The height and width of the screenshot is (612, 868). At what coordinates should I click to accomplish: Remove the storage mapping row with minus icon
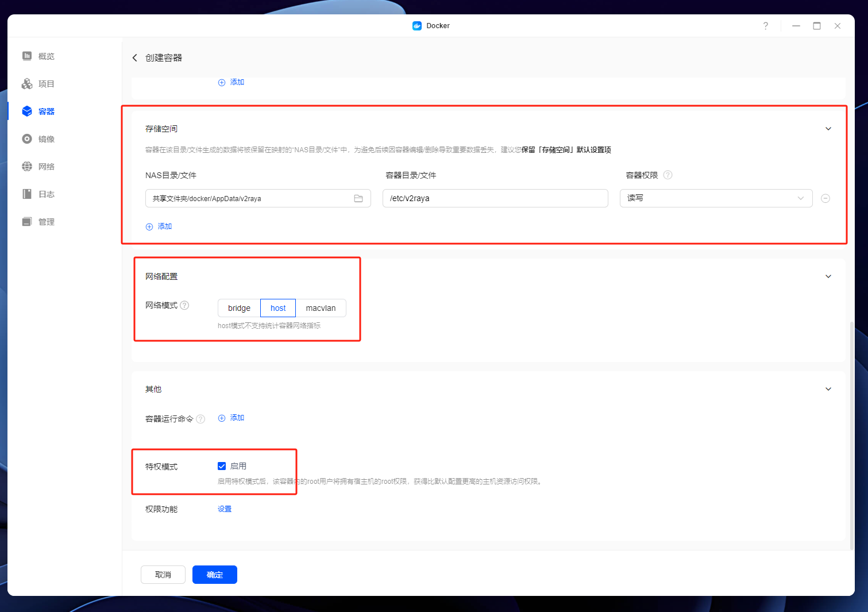[x=825, y=198]
